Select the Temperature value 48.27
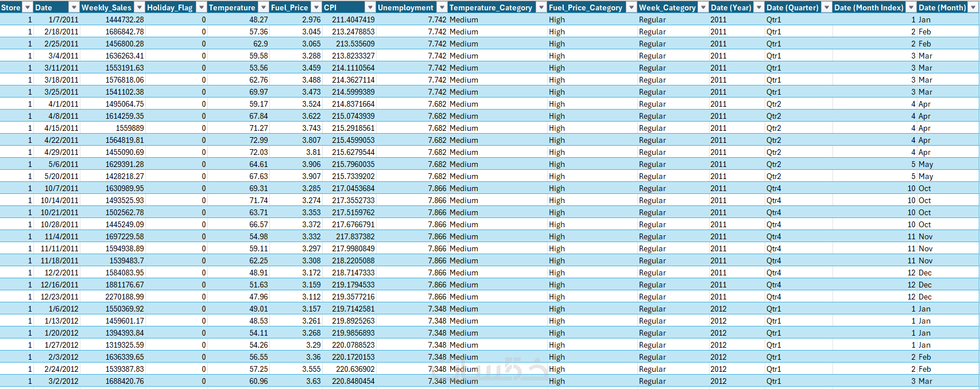The image size is (980, 389). pos(258,20)
